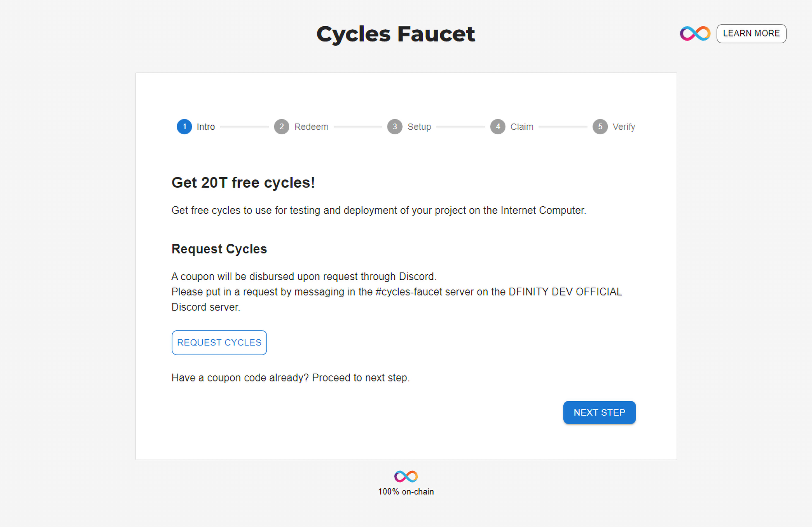The width and height of the screenshot is (812, 527).
Task: Click step 2 Redeem circle indicator
Action: [x=281, y=126]
